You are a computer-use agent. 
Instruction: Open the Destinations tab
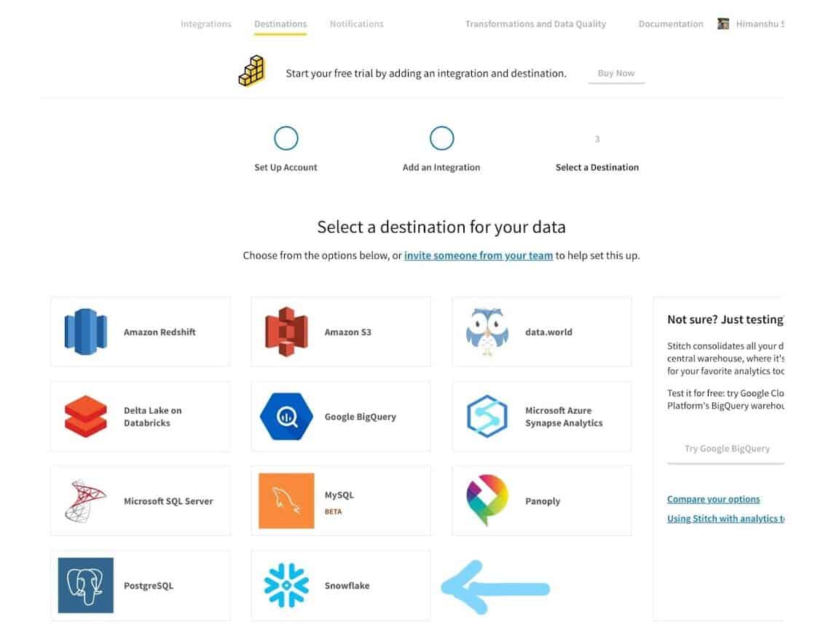click(x=280, y=23)
